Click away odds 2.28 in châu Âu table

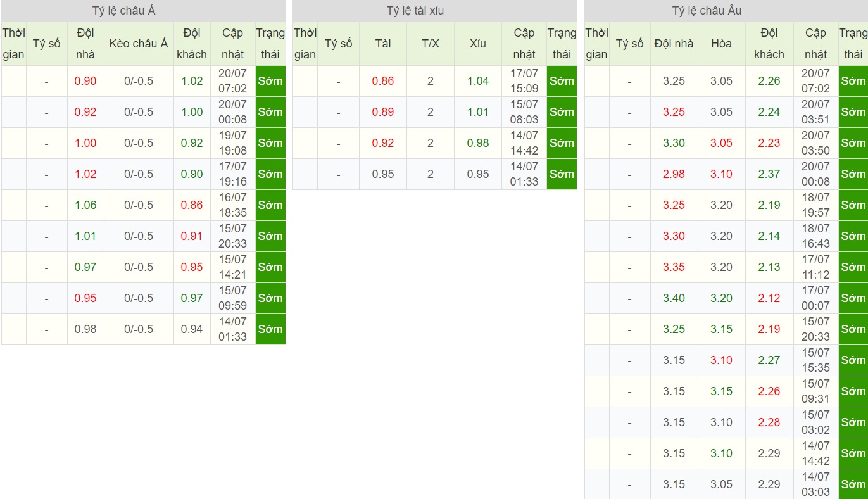[769, 422]
